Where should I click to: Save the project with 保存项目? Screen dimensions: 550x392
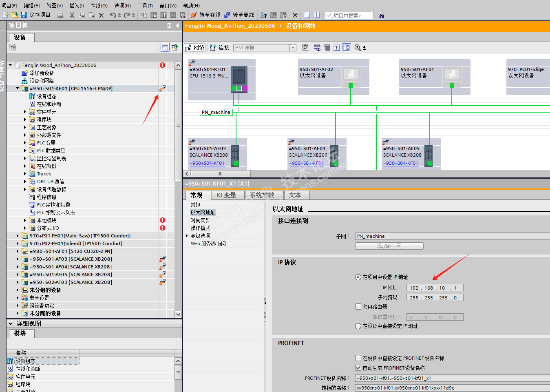tap(36, 15)
